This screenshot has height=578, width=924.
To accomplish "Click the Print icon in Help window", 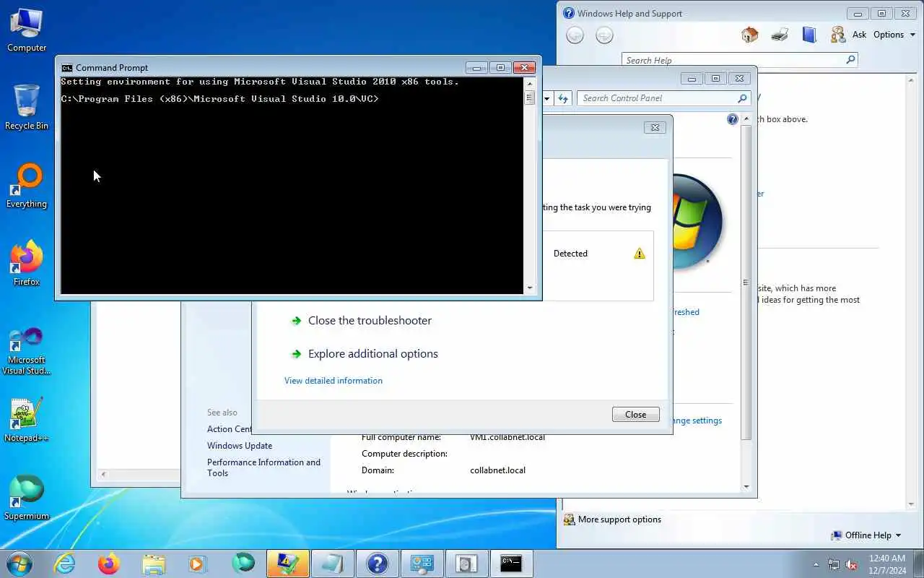I will (780, 34).
